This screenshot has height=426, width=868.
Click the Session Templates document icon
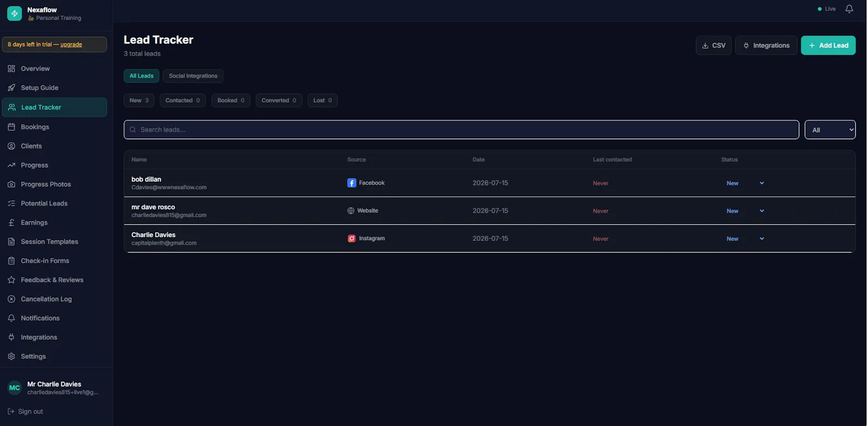click(x=11, y=241)
